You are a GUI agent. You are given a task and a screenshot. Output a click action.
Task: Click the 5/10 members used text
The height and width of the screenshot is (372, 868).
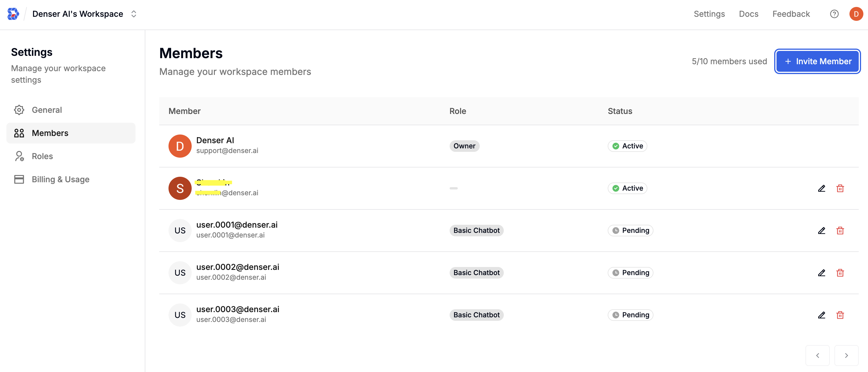tap(729, 61)
